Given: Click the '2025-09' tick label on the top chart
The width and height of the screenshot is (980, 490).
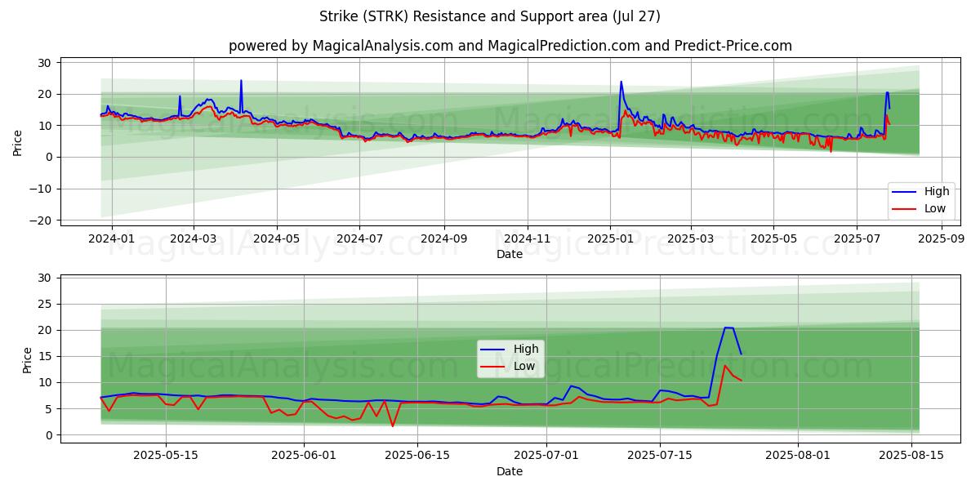Looking at the screenshot, I should 941,239.
